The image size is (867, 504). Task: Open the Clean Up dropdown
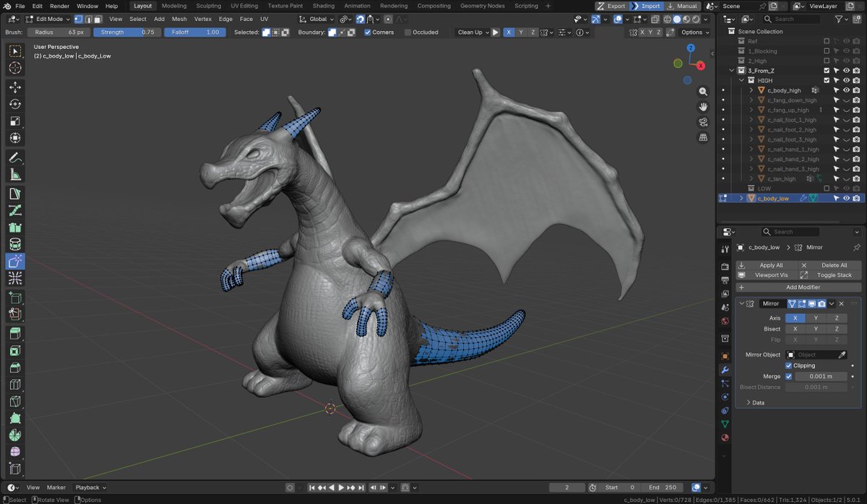(473, 32)
